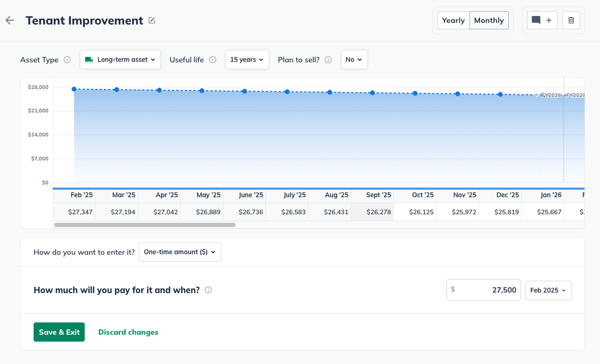Open the One-time amount entry dropdown
This screenshot has height=364, width=600.
coord(180,252)
